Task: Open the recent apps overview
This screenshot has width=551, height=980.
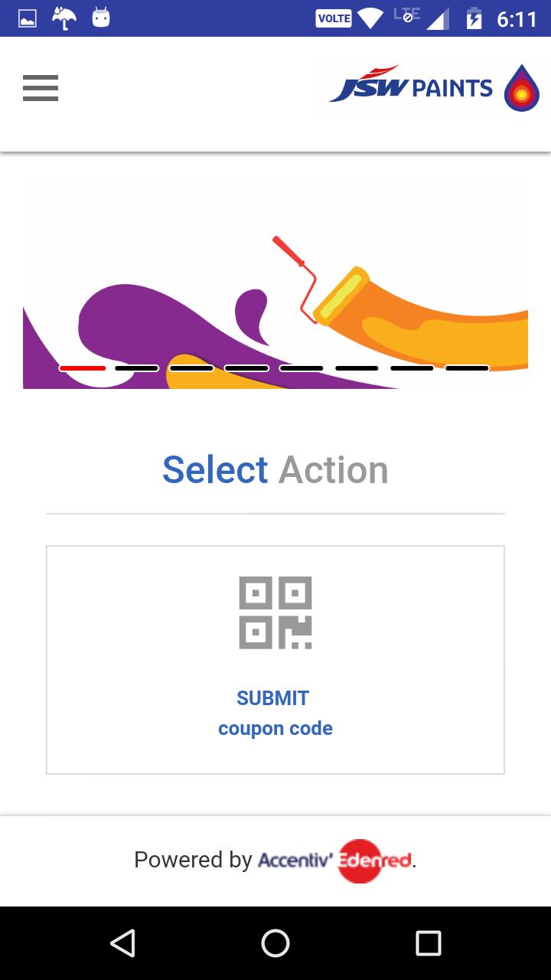Action: [428, 943]
